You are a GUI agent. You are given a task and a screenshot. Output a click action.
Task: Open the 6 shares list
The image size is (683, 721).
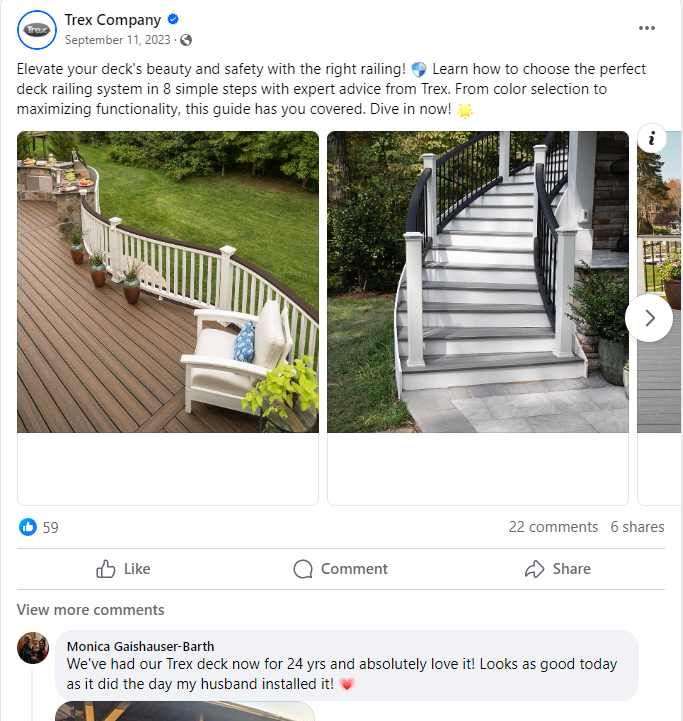coord(637,527)
